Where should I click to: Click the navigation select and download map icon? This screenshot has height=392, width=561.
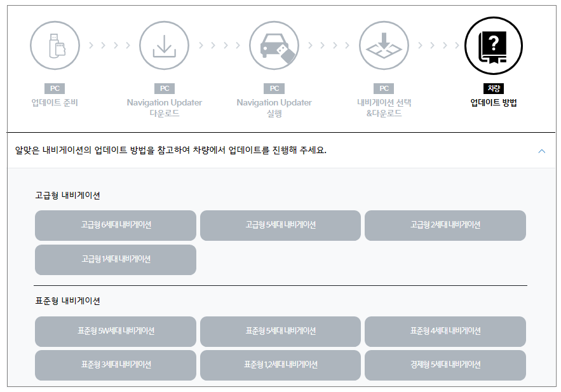click(x=384, y=45)
